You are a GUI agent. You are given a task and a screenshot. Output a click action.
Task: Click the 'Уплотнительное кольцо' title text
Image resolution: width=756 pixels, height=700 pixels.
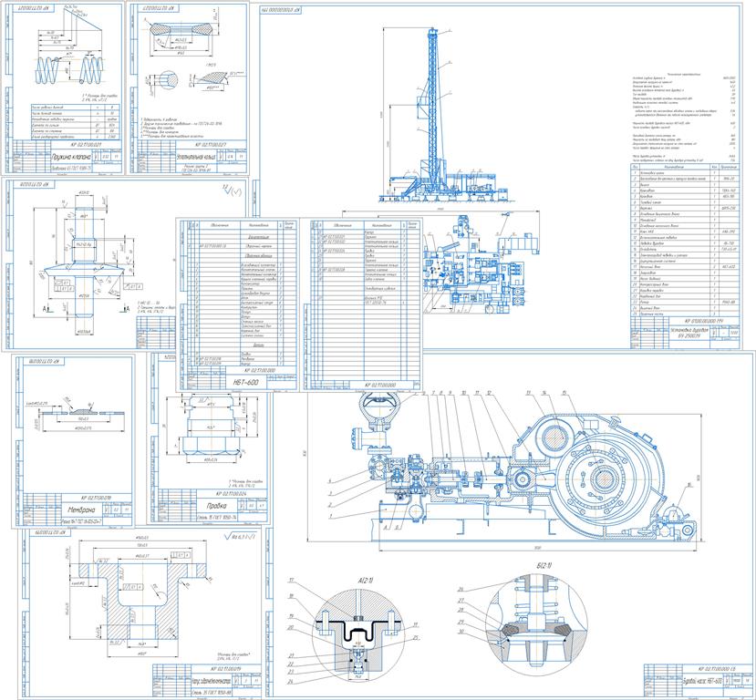point(196,157)
